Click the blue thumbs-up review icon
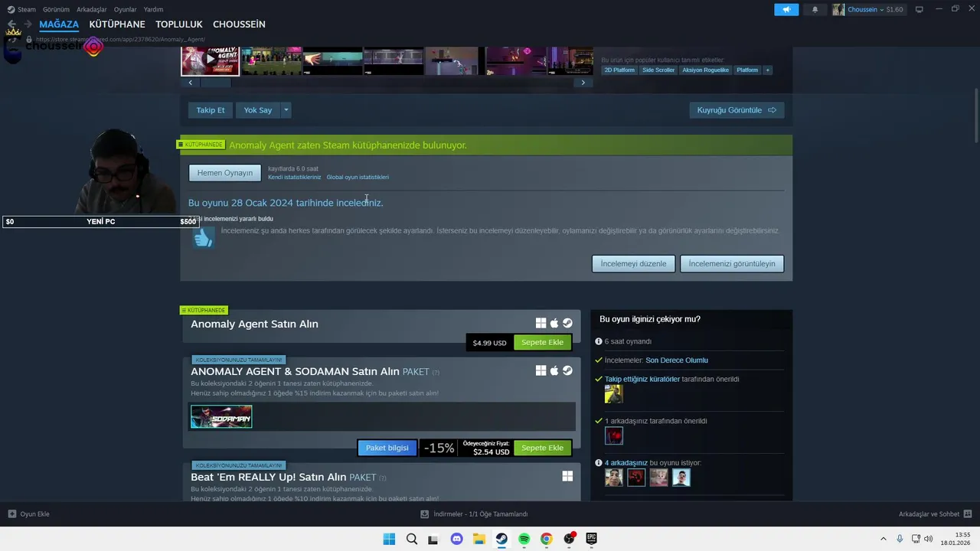This screenshot has width=980, height=551. tap(203, 238)
